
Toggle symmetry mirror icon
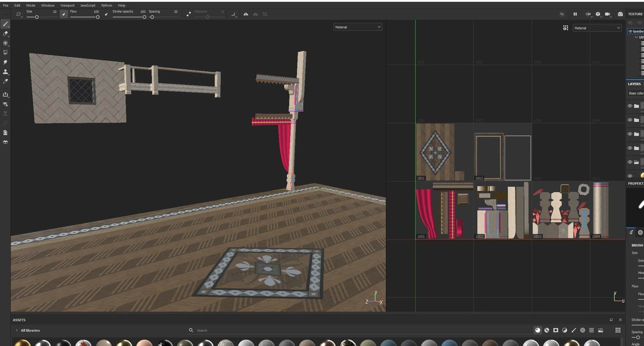pos(246,14)
